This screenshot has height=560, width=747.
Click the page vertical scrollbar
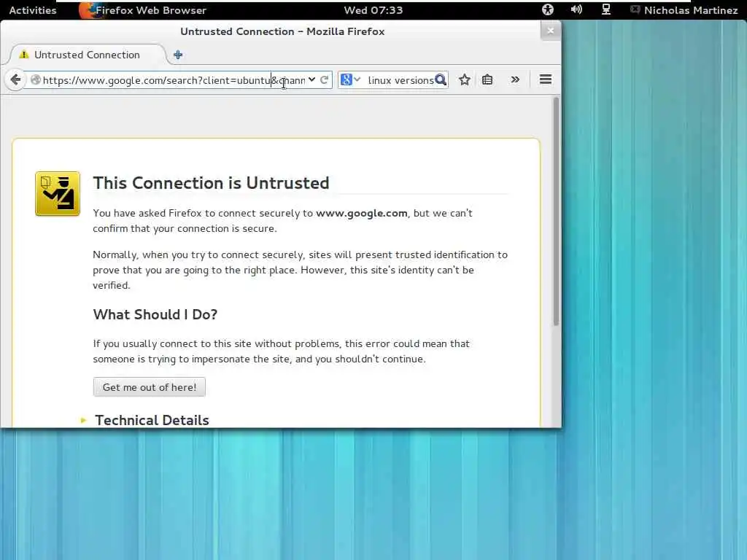(x=555, y=212)
